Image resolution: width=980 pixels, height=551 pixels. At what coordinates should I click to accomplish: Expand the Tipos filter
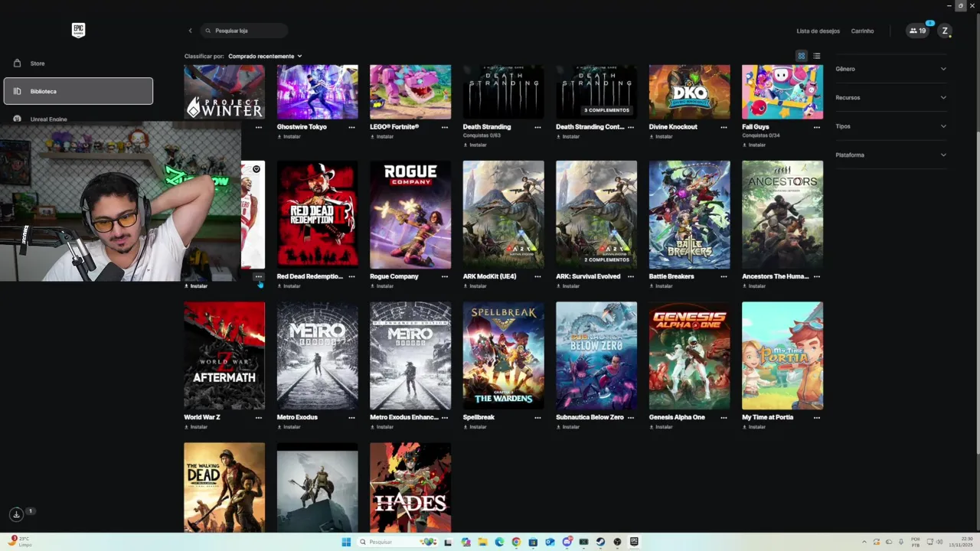891,126
